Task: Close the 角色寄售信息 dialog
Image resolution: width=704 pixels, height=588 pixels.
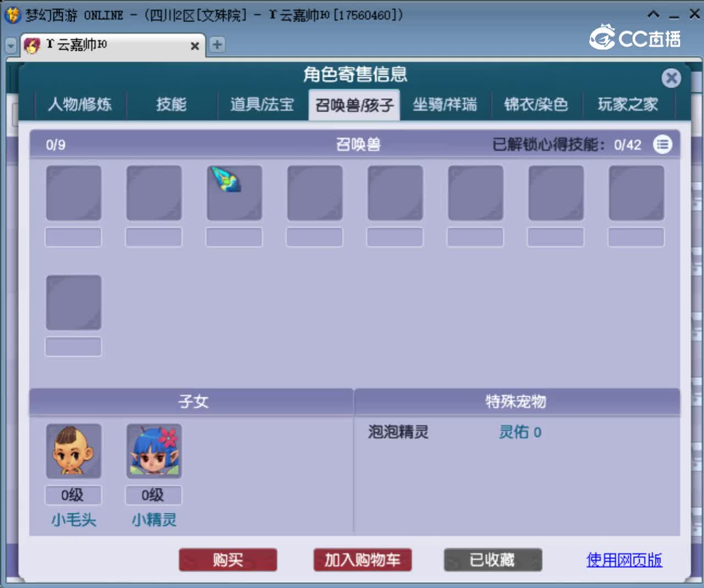Action: [671, 78]
